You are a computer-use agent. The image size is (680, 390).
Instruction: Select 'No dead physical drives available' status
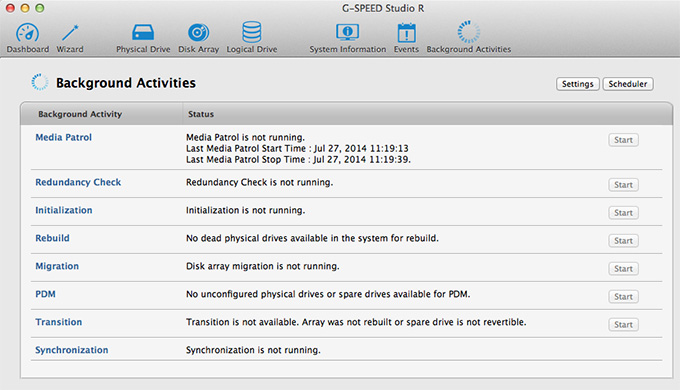click(x=312, y=238)
